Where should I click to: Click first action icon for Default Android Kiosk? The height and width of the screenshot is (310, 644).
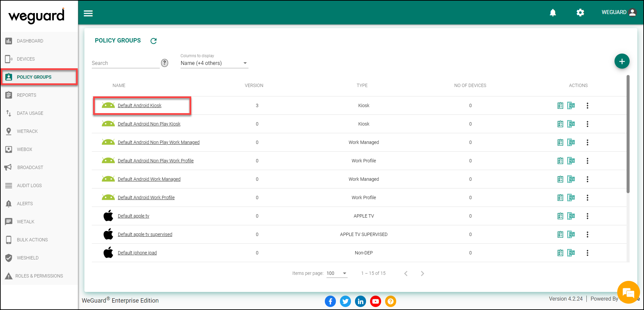(x=560, y=105)
